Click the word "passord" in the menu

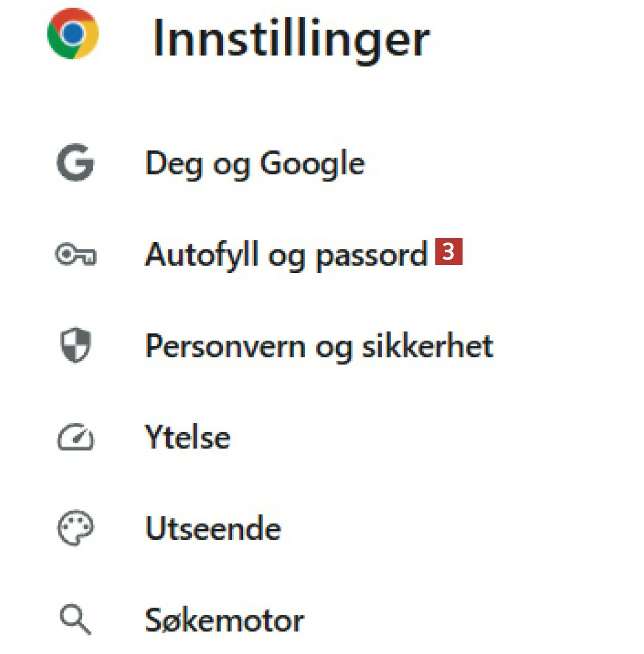(x=372, y=256)
